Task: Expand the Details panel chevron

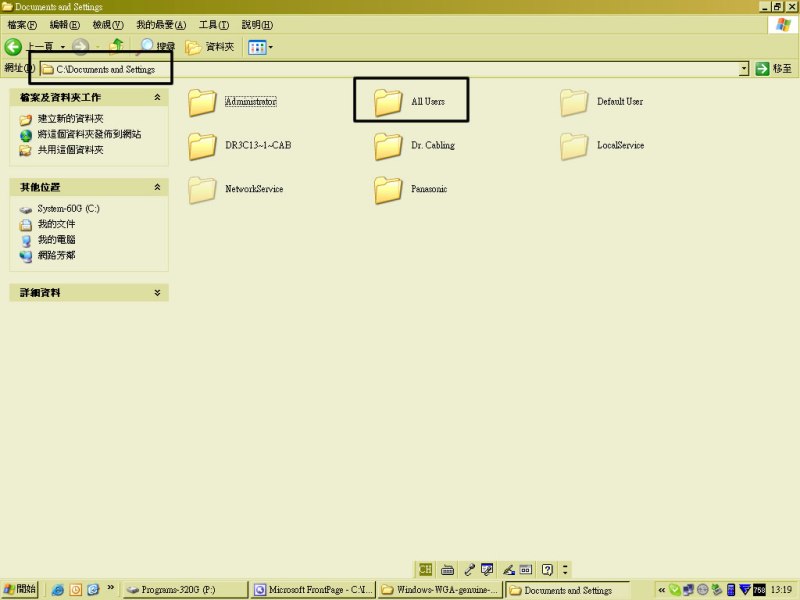Action: click(157, 293)
